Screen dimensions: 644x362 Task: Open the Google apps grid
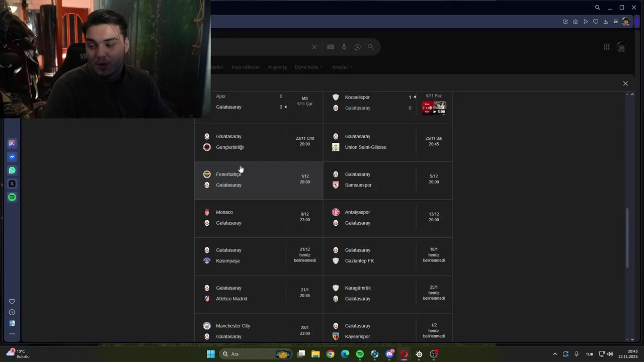click(607, 47)
